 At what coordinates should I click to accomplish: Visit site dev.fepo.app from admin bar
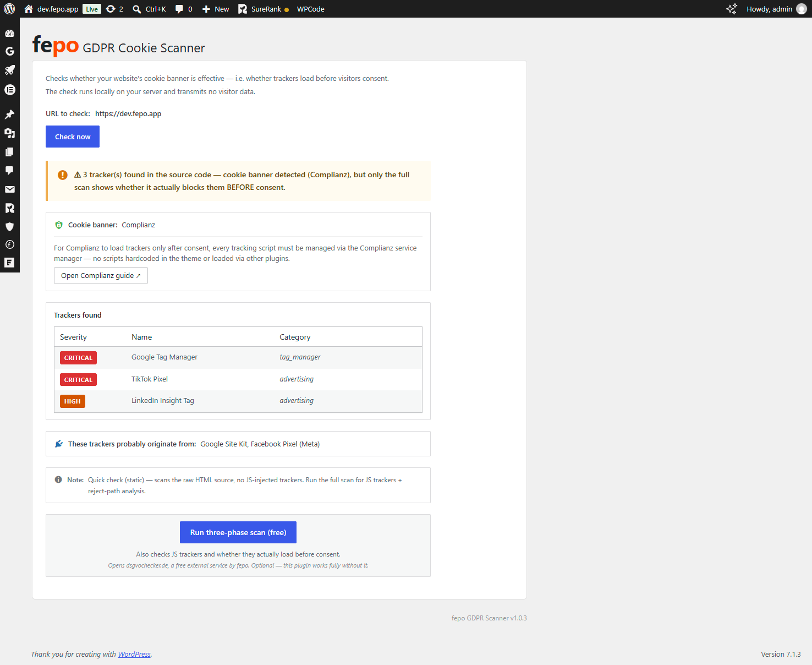click(51, 9)
